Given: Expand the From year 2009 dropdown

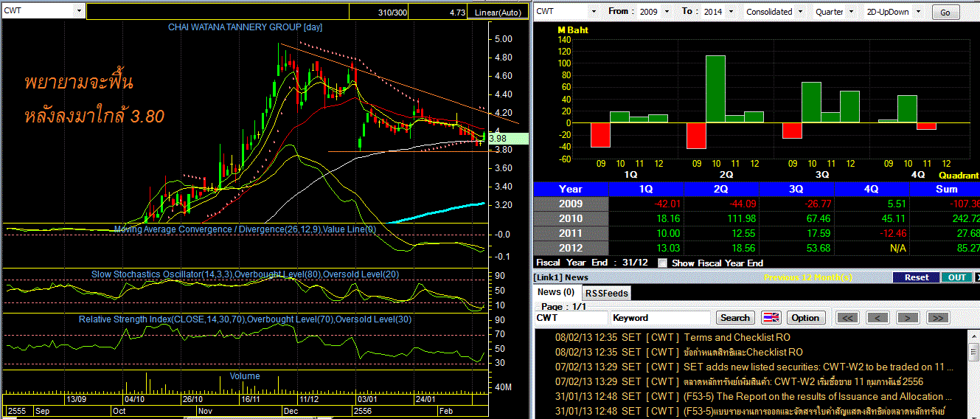Looking at the screenshot, I should (x=667, y=12).
